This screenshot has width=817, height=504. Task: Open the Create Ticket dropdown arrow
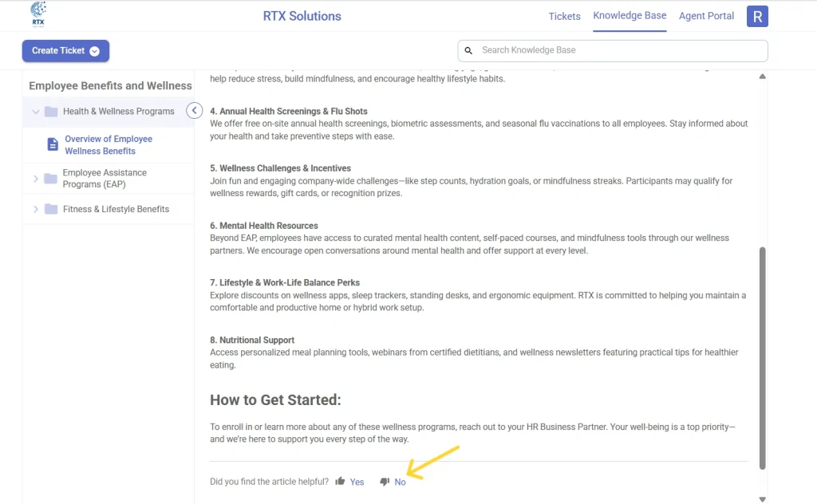click(94, 51)
